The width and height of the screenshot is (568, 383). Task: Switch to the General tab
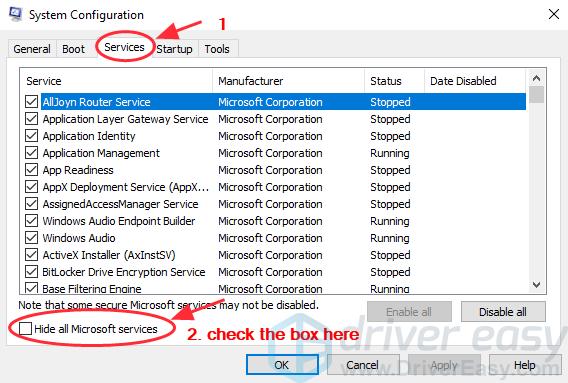[32, 49]
